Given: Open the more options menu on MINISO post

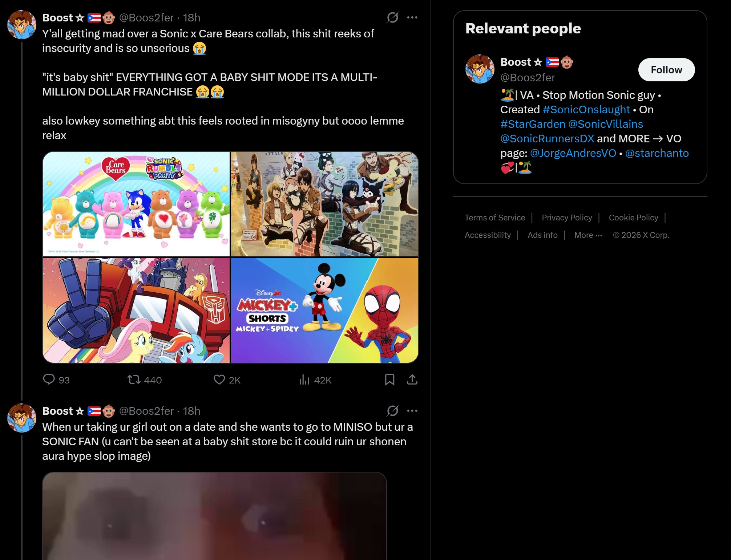Looking at the screenshot, I should point(412,411).
